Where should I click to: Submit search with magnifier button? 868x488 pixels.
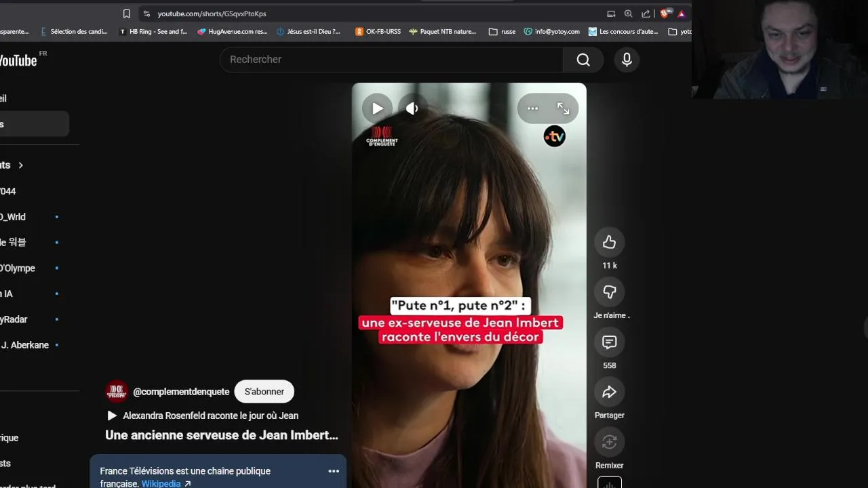pyautogui.click(x=583, y=60)
